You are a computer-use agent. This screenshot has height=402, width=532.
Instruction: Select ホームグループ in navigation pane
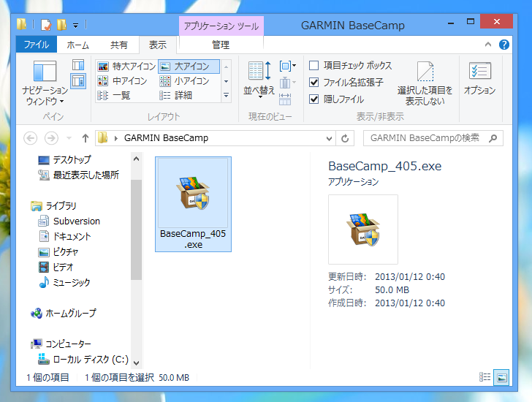pyautogui.click(x=64, y=313)
